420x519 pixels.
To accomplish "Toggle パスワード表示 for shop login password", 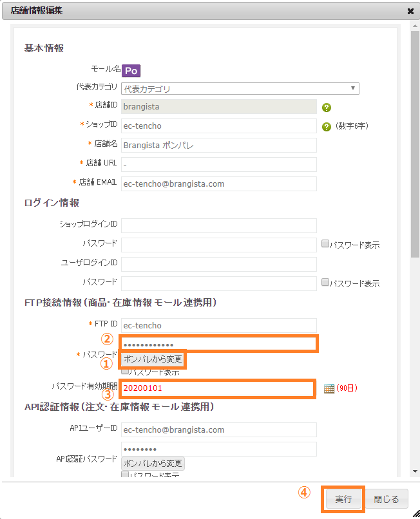I will 325,244.
